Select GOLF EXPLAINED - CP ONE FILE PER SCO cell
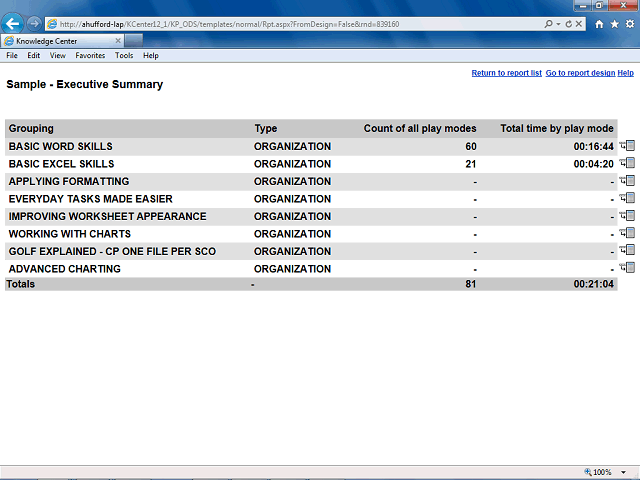This screenshot has width=640, height=480. (x=112, y=251)
